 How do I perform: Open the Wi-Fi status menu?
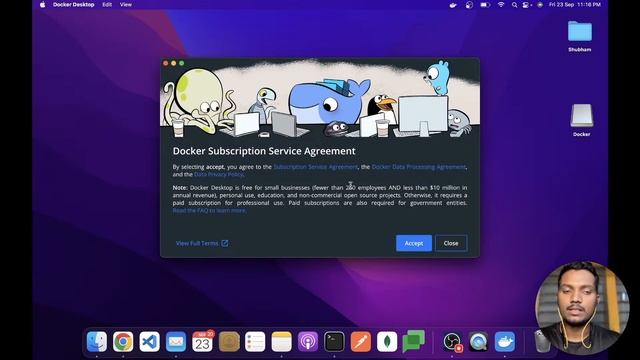[501, 5]
